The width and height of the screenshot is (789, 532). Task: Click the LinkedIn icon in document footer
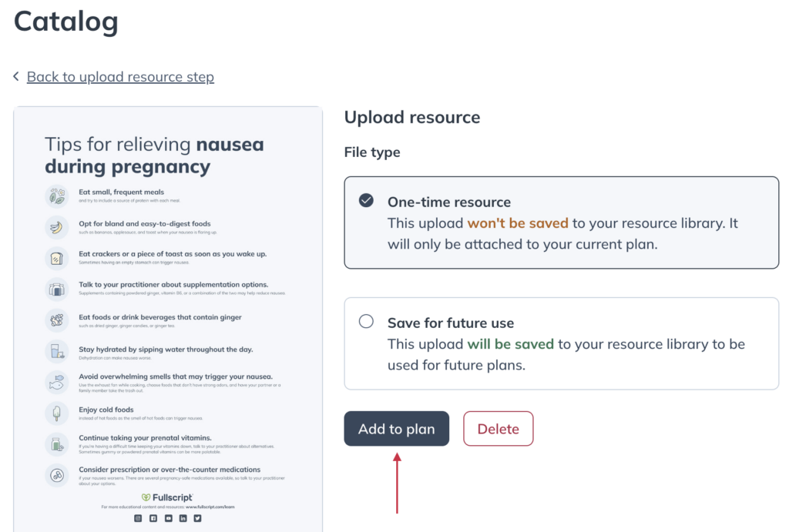coord(183,518)
